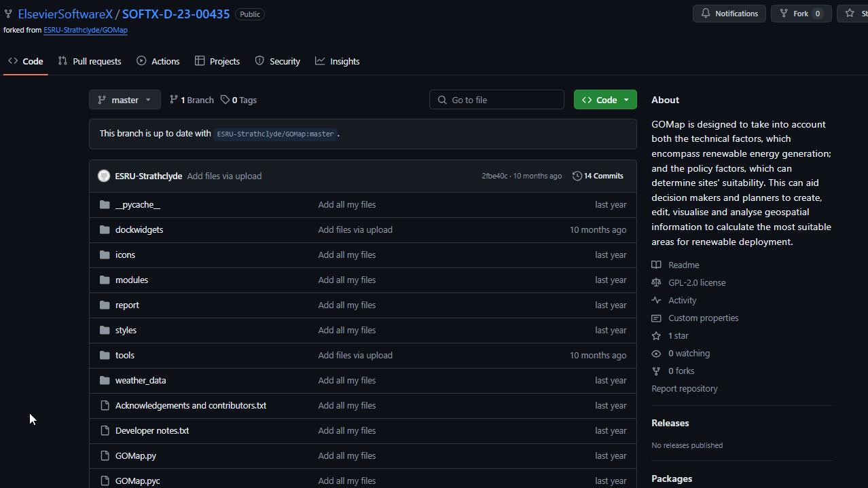Click the folder icon for dockwidgets
The image size is (868, 488).
point(105,229)
